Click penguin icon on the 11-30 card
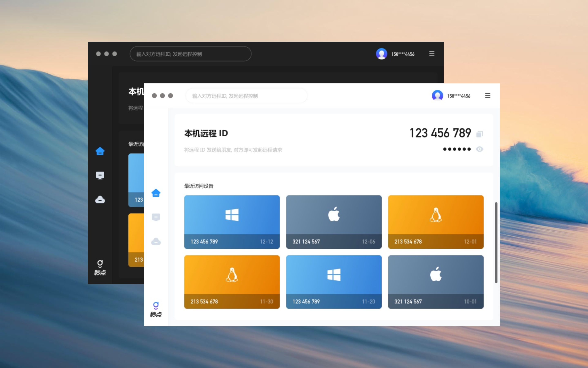 point(232,275)
